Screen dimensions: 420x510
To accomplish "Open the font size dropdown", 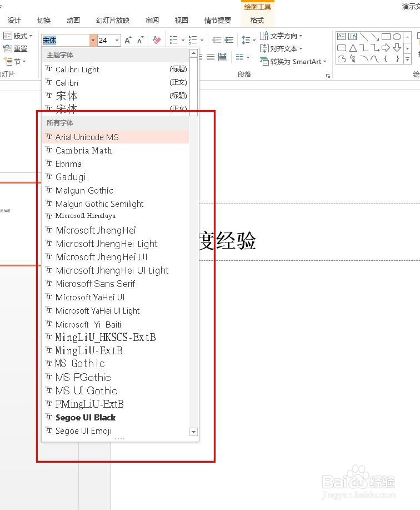I will 117,41.
